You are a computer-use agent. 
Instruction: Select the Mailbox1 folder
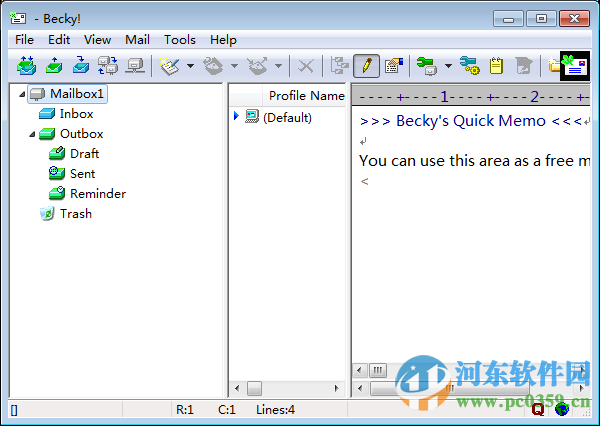tap(67, 94)
